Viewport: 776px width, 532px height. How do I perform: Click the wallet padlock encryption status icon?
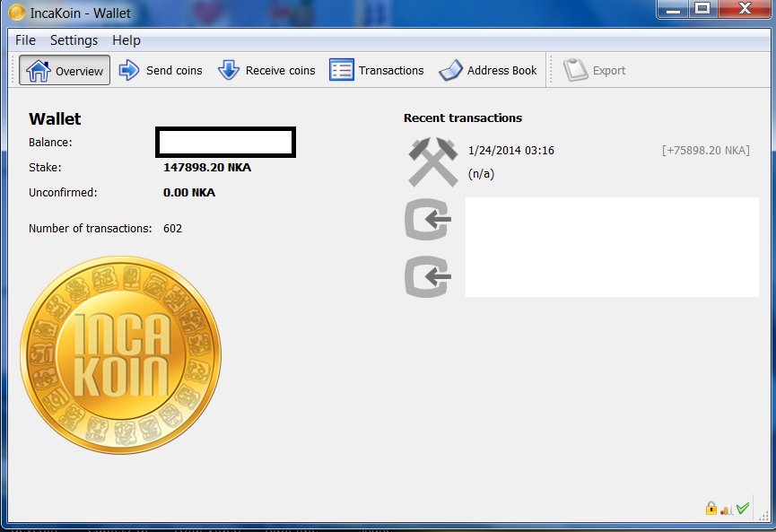point(711,508)
